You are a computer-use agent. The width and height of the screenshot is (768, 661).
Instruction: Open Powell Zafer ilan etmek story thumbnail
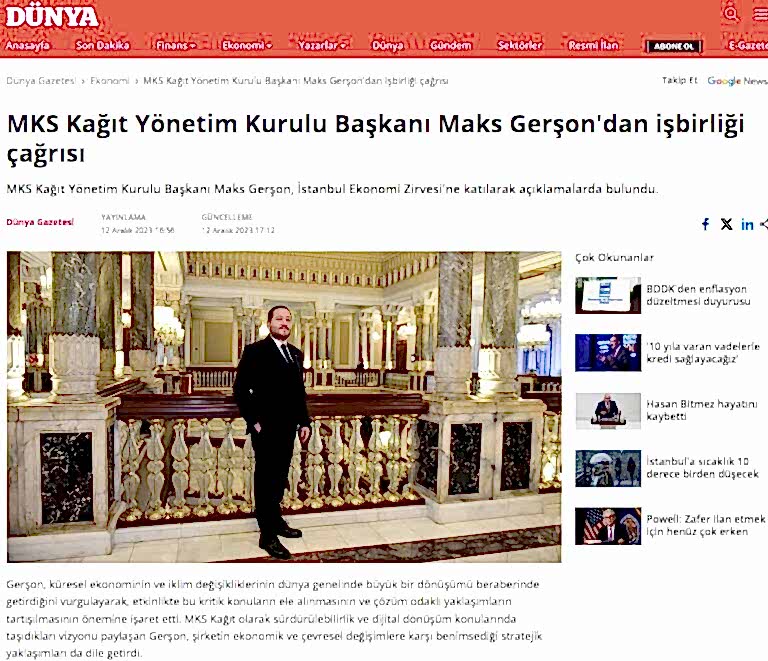(608, 526)
